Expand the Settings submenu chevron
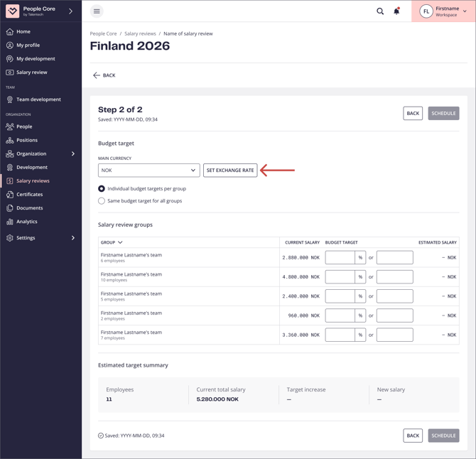Viewport: 476px width, 459px height. click(x=72, y=238)
